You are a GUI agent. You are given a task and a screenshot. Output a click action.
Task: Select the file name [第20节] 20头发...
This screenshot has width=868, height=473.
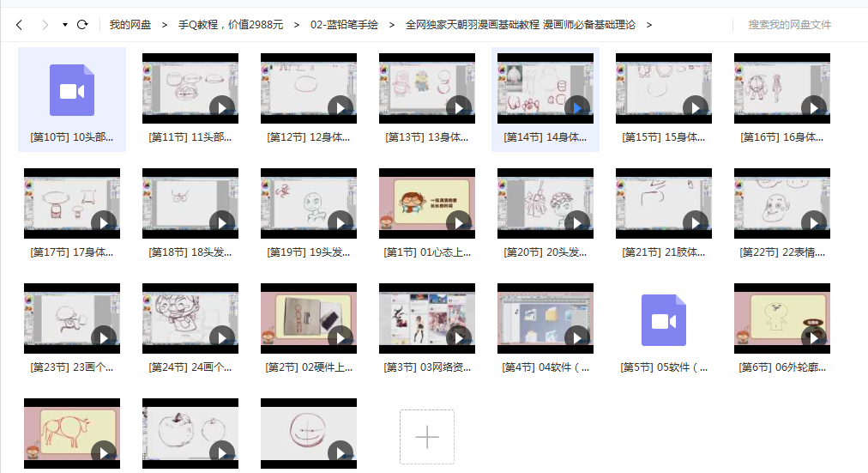546,252
